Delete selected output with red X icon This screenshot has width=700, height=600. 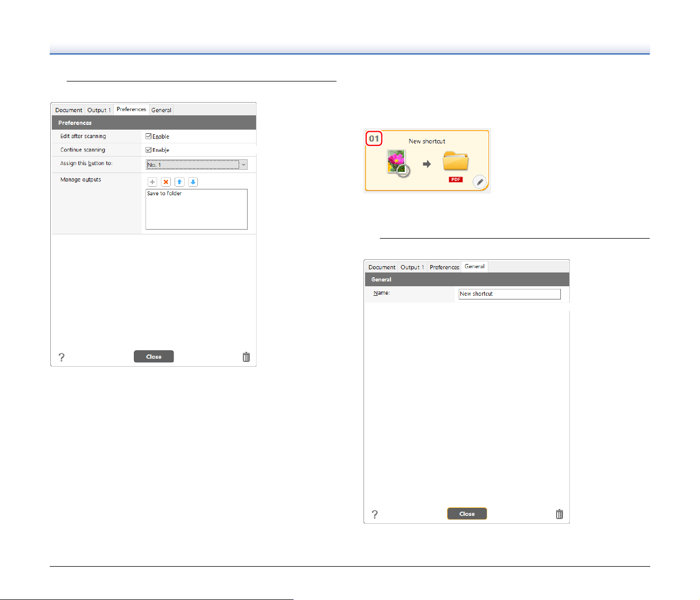click(x=166, y=182)
